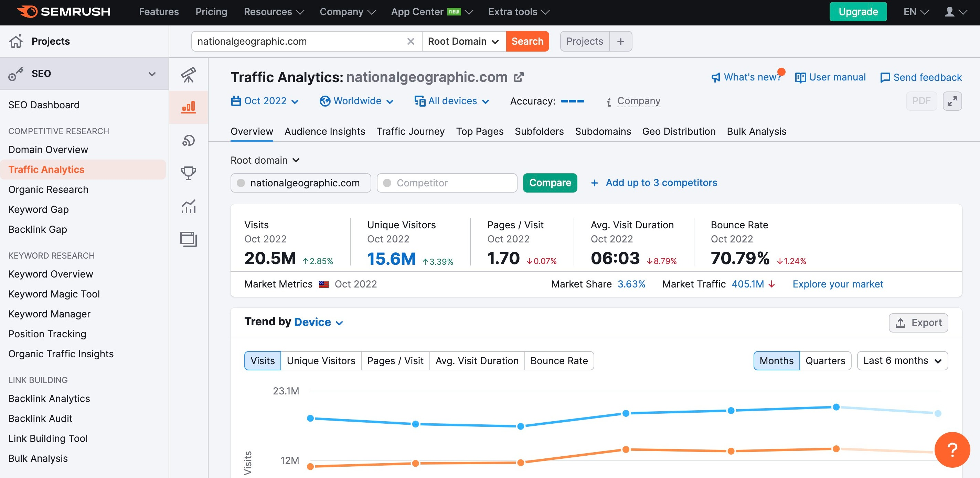Screen dimensions: 980x478
Task: Expand the Root domain dropdown
Action: click(x=265, y=160)
